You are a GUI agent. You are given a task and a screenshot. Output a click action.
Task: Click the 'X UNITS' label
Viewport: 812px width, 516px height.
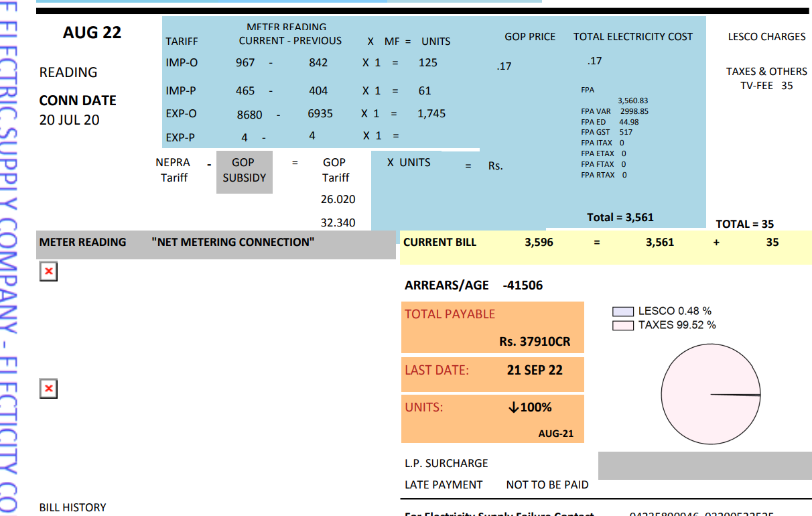[409, 162]
